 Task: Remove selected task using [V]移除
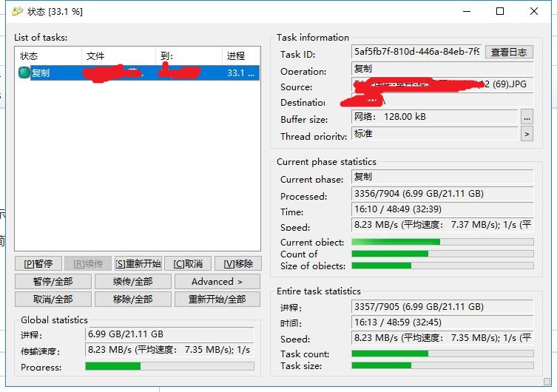[238, 263]
